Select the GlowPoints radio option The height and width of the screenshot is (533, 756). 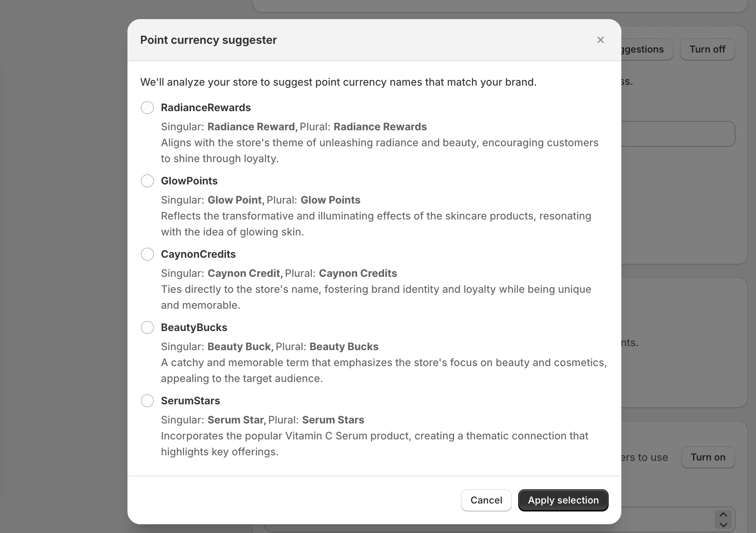147,181
